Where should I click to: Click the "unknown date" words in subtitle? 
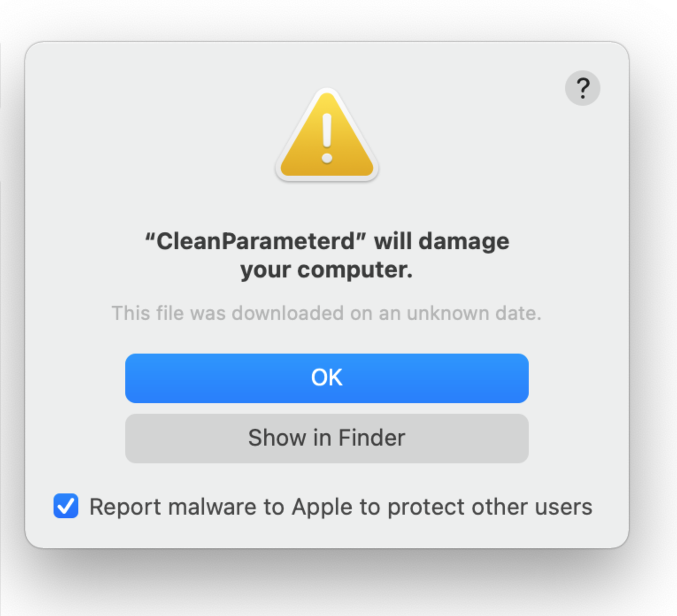(473, 313)
